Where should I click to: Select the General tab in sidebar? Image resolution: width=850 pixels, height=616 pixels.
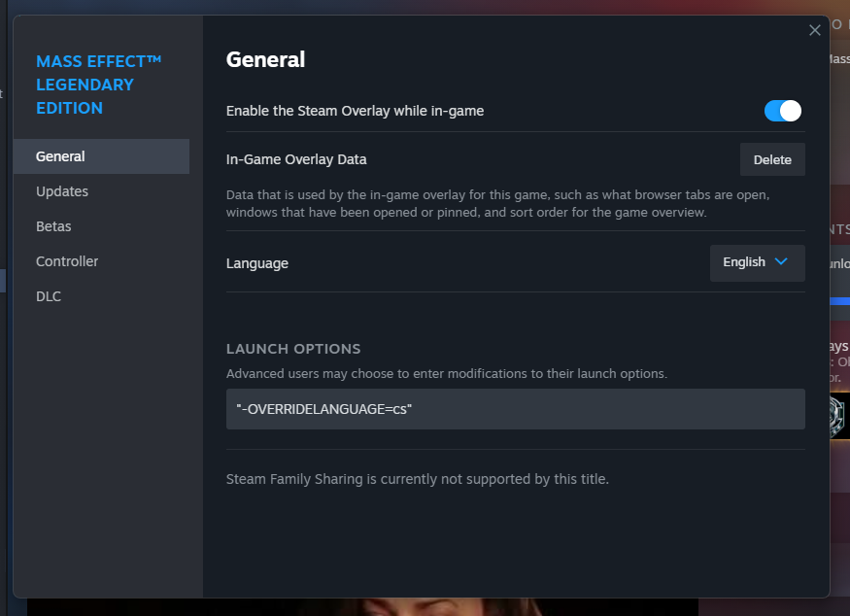point(101,156)
